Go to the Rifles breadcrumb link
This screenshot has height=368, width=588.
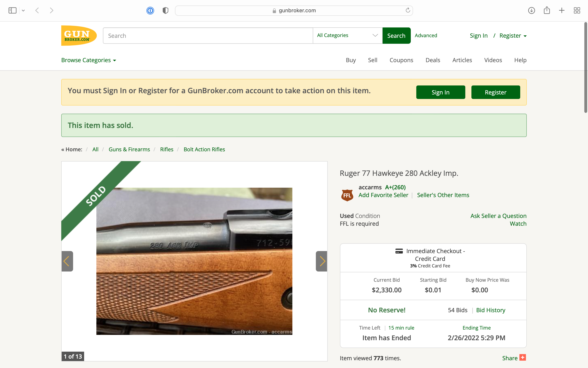click(x=167, y=149)
